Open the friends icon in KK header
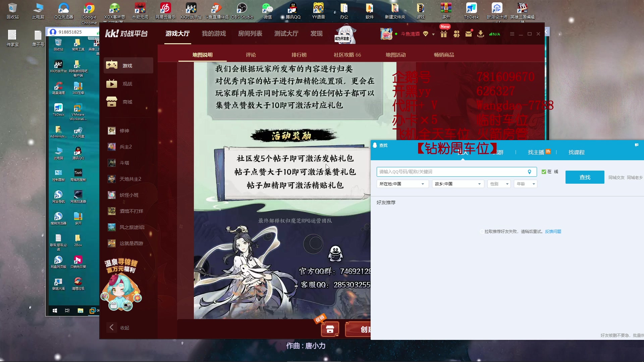Viewport: 644px width, 362px height. coord(456,34)
